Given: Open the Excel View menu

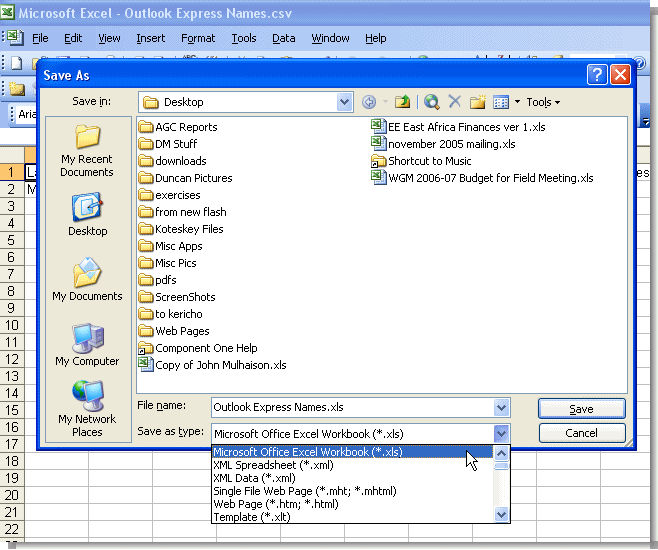Looking at the screenshot, I should (109, 38).
